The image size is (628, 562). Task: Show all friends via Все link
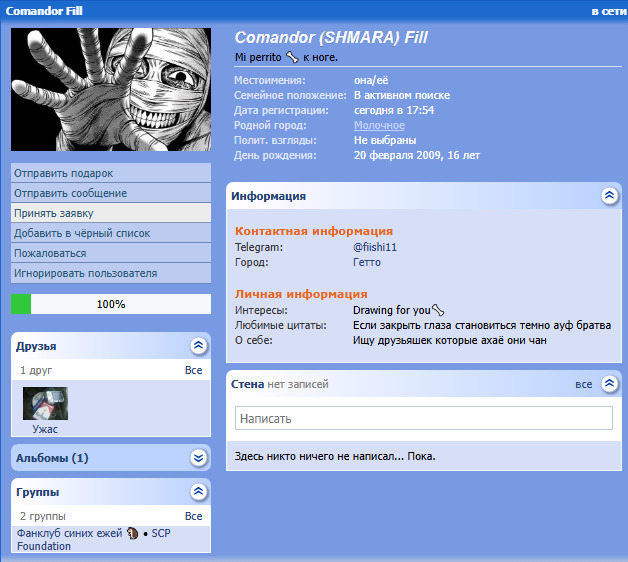pos(193,370)
